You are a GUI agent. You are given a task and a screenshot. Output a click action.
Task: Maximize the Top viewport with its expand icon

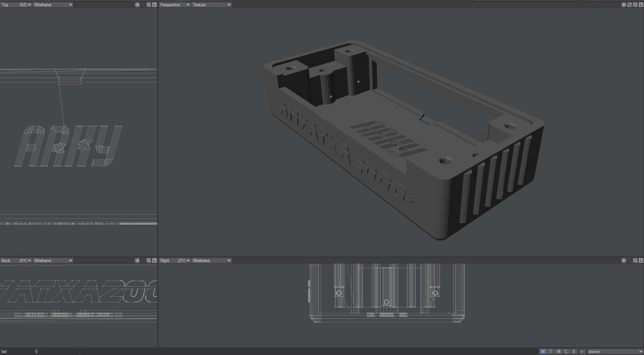155,5
